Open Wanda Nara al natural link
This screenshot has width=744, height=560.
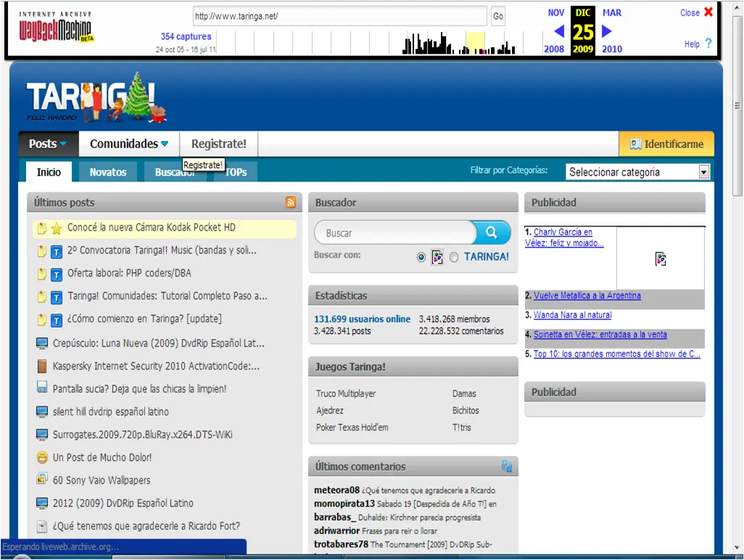572,315
